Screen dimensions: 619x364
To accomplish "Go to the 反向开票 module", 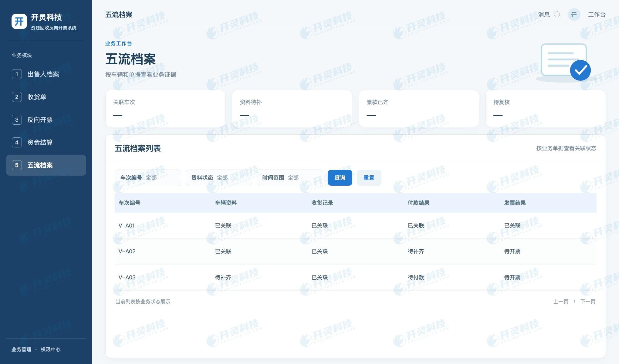I will tap(46, 120).
